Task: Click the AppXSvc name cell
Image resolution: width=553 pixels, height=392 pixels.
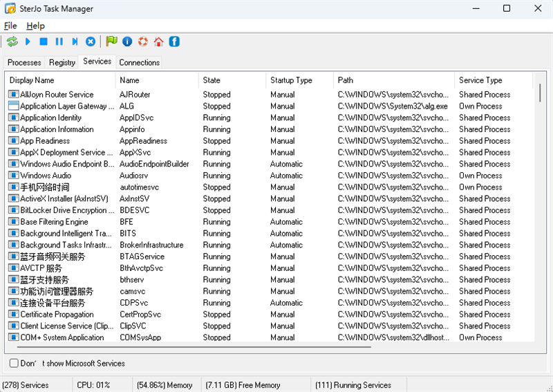Action: 135,152
